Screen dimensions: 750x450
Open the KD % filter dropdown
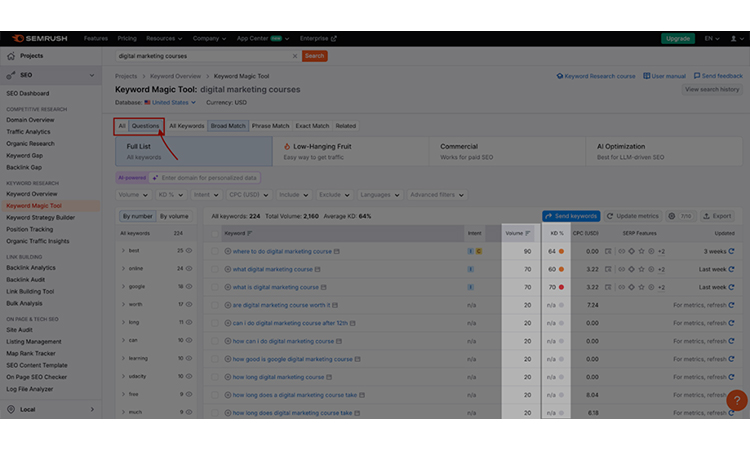(171, 195)
